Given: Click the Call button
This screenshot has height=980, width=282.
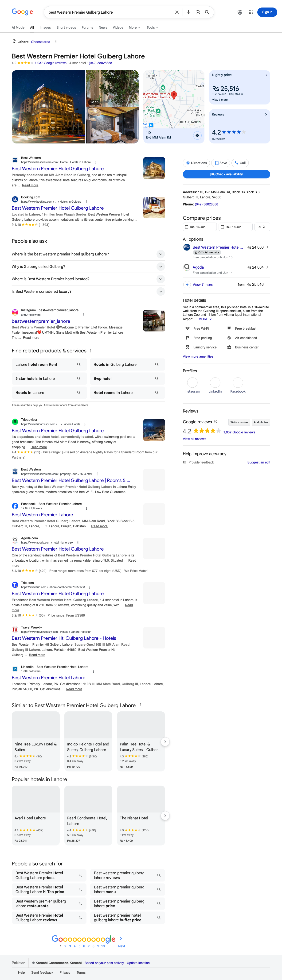Looking at the screenshot, I should click(240, 163).
